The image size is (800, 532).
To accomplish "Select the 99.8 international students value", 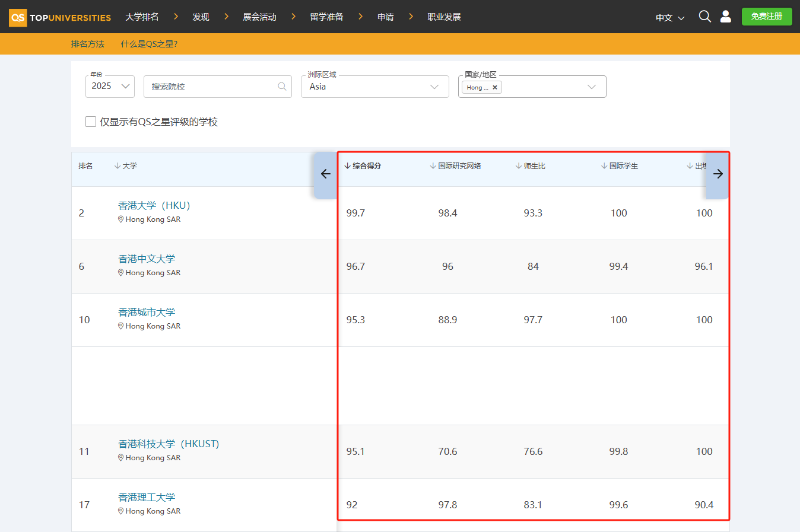I will pos(618,451).
